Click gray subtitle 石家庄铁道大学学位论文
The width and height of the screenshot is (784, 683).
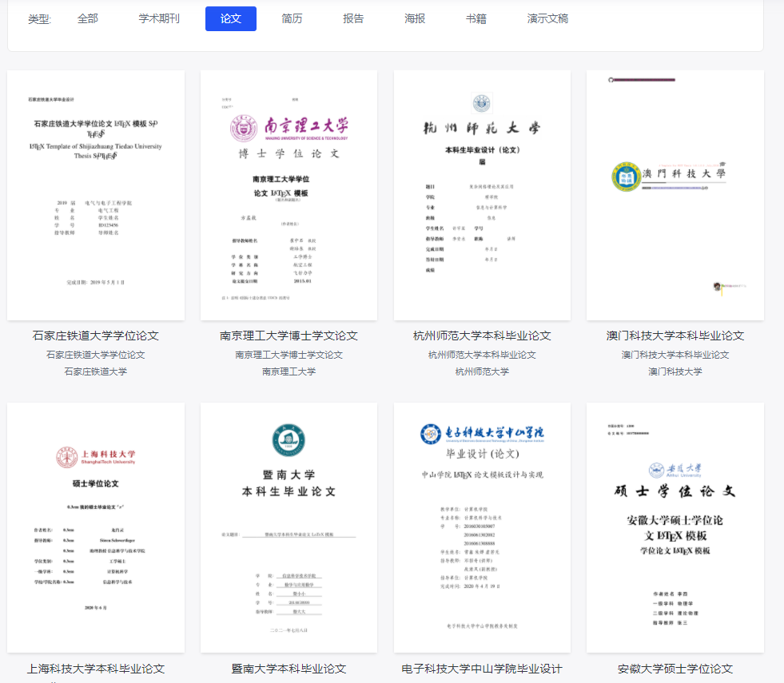point(95,355)
